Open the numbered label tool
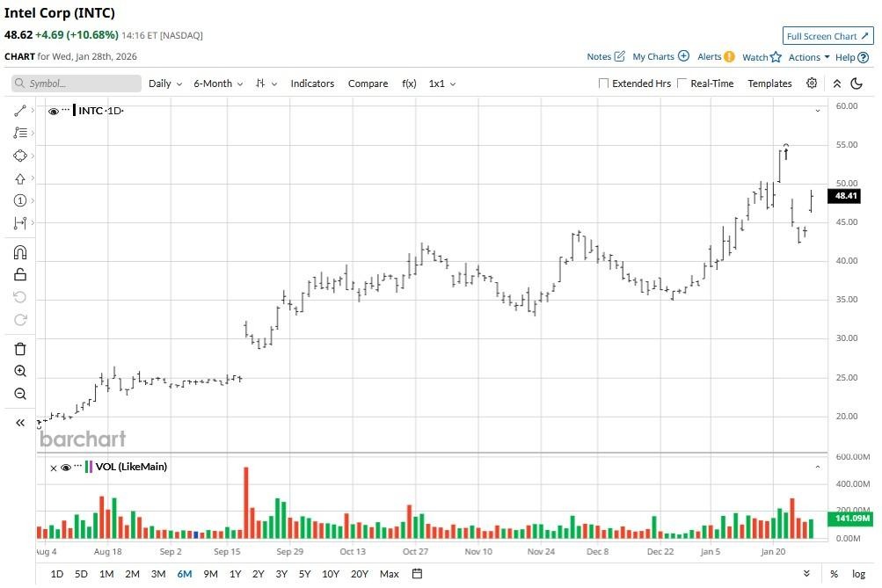Image resolution: width=882 pixels, height=588 pixels. coord(20,200)
